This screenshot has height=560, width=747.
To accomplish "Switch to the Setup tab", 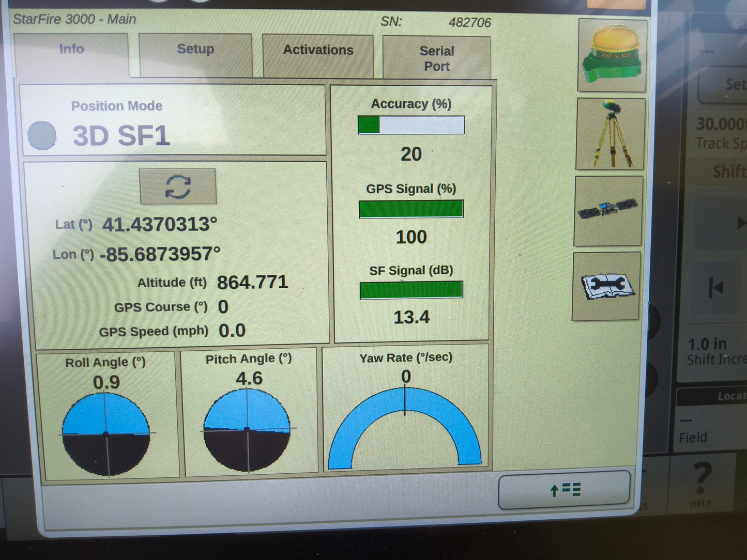I will pos(195,55).
